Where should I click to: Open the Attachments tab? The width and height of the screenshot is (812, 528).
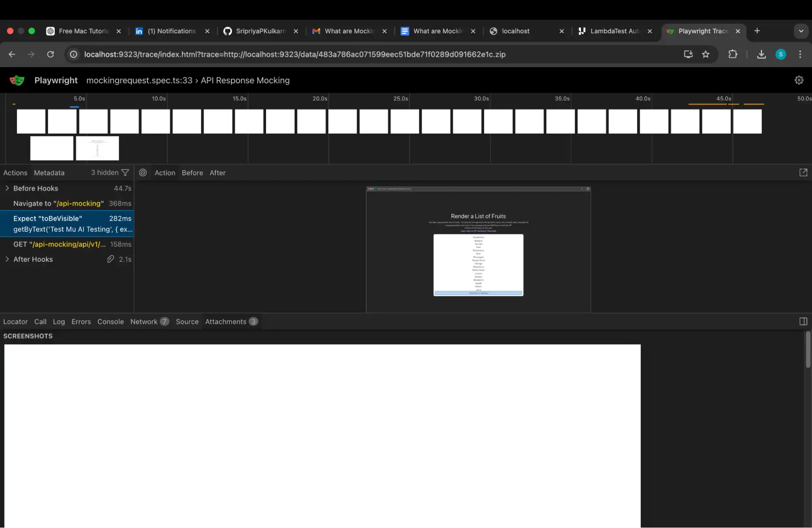pos(231,322)
